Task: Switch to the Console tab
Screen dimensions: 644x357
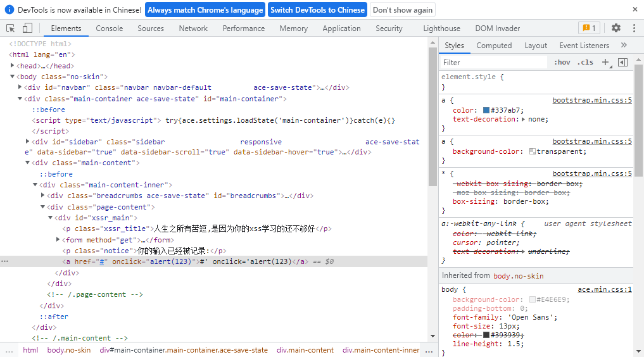Action: pos(110,28)
